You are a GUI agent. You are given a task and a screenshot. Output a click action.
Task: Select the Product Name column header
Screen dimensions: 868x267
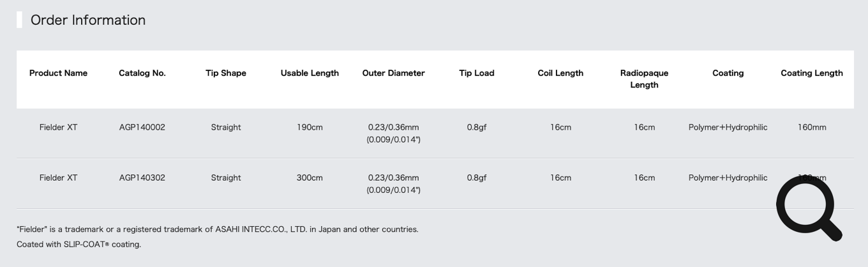click(58, 73)
